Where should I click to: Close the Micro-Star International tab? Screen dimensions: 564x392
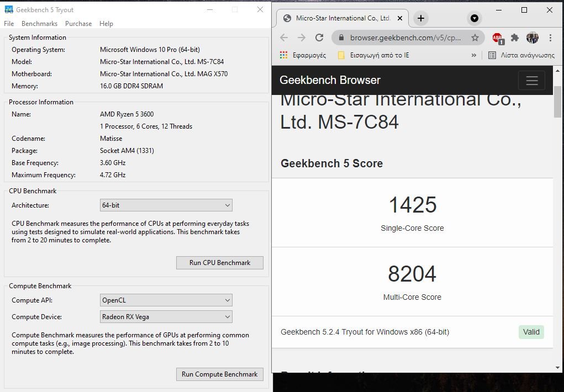pos(399,18)
